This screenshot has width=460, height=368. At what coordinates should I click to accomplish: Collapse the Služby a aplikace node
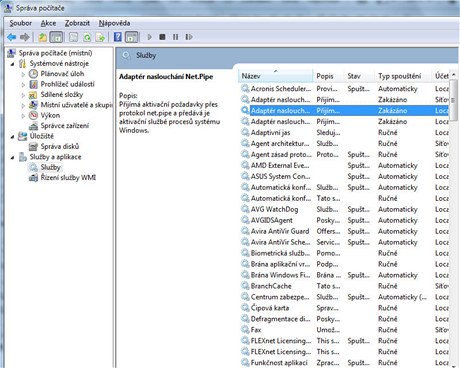[13, 157]
